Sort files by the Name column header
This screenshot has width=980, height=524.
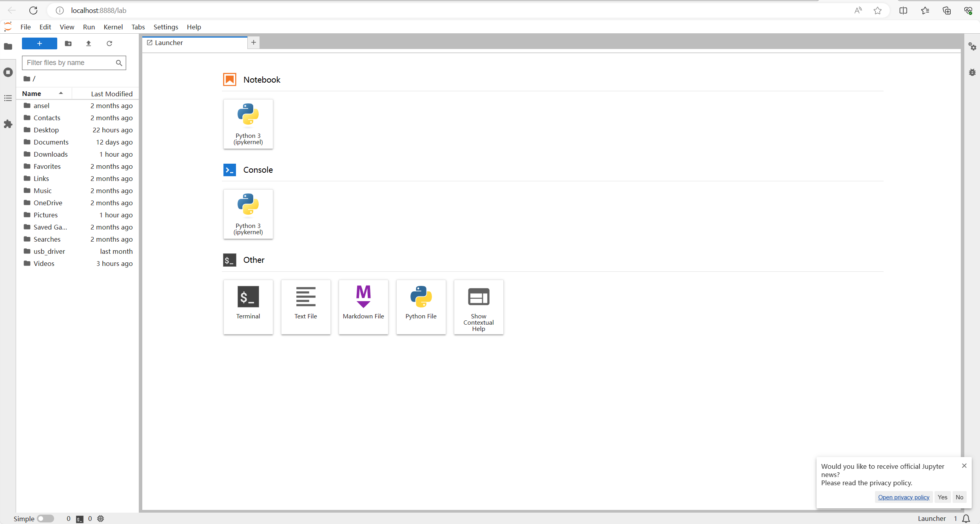click(x=32, y=94)
